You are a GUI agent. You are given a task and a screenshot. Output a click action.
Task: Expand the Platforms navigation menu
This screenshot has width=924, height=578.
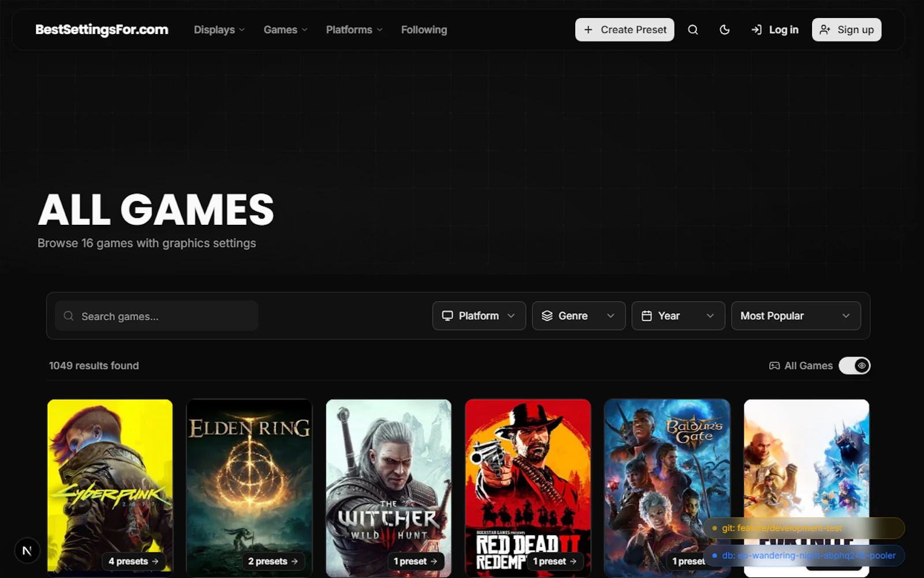[354, 29]
